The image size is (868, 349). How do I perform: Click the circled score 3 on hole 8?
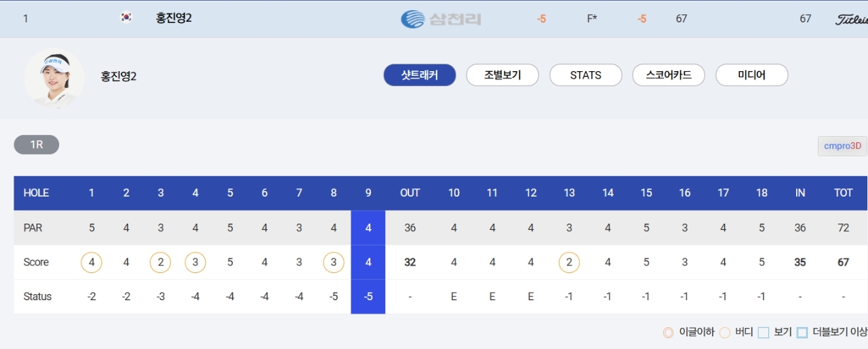pyautogui.click(x=334, y=262)
